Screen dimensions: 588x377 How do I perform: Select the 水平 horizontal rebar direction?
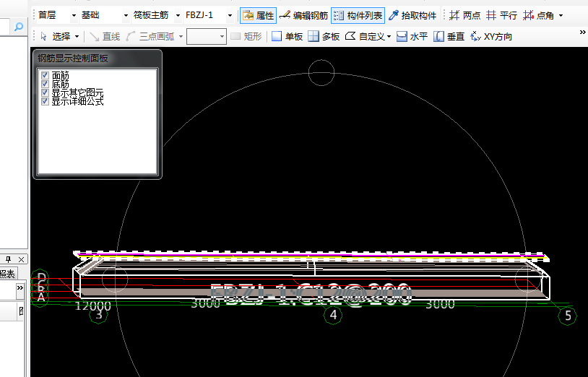(x=412, y=36)
